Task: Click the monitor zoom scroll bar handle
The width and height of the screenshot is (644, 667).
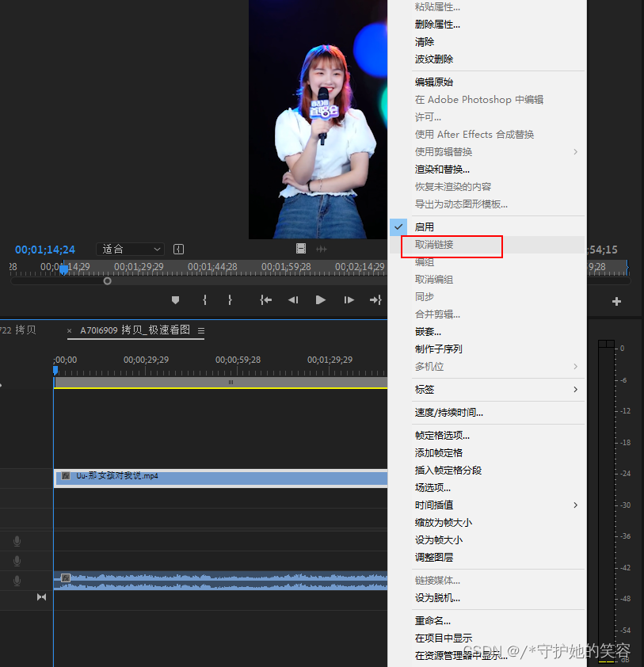Action: (108, 280)
